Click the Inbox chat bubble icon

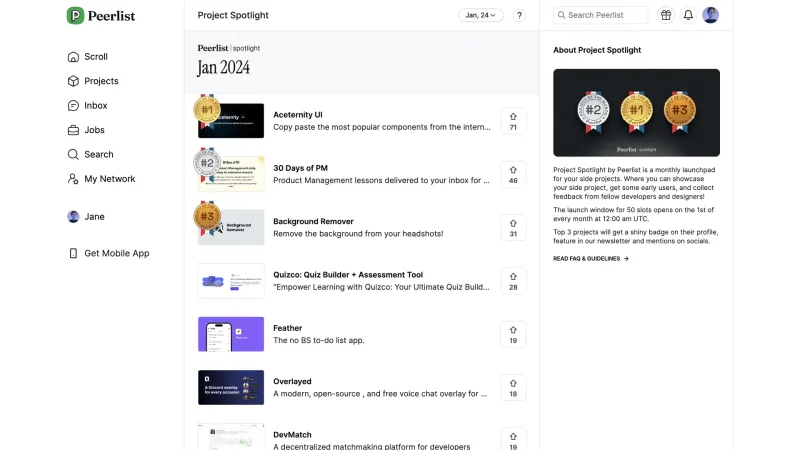(x=73, y=106)
